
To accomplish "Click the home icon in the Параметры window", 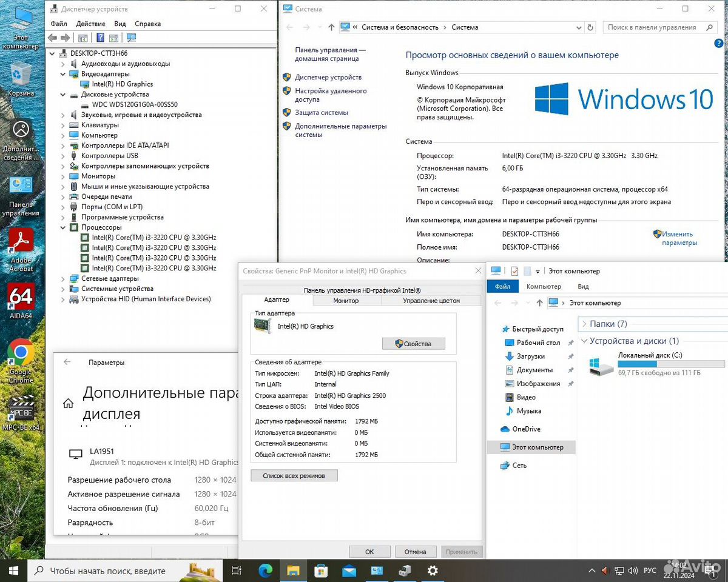I will point(69,403).
